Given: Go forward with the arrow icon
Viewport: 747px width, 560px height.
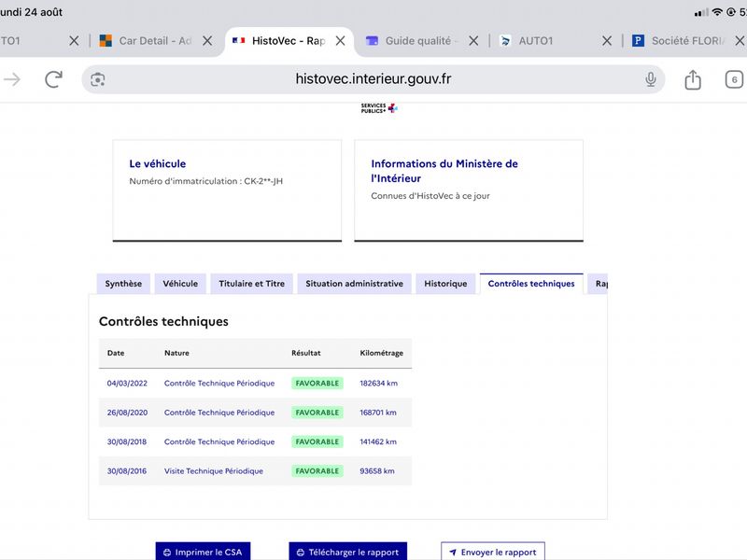Looking at the screenshot, I should pos(12,79).
